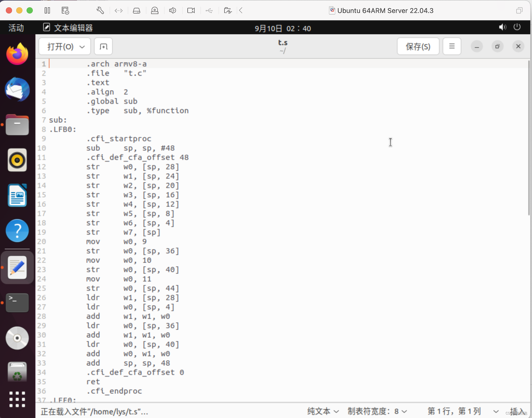
Task: Open Rhythmbox music player from dock
Action: click(17, 160)
